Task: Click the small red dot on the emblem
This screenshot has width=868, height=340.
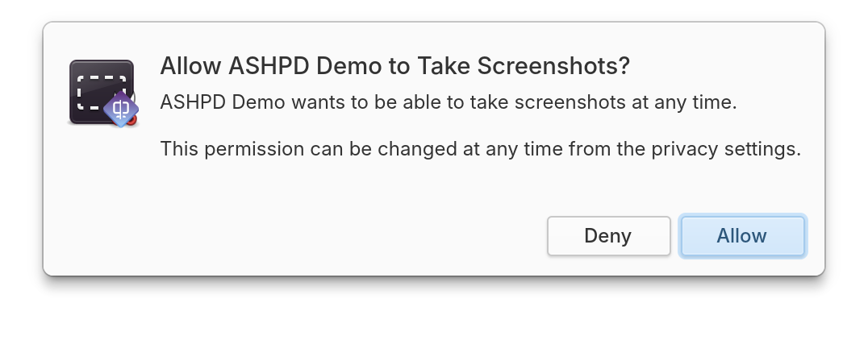Action: pyautogui.click(x=131, y=121)
